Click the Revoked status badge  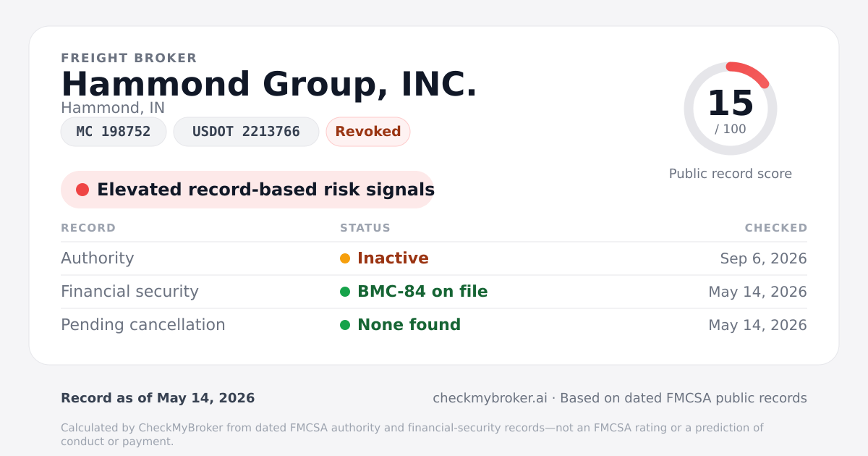[368, 132]
